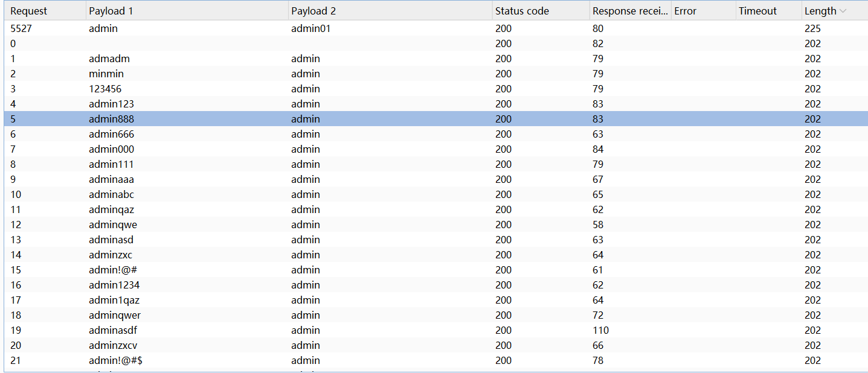
Task: Select the row with response time 110
Action: (600, 330)
